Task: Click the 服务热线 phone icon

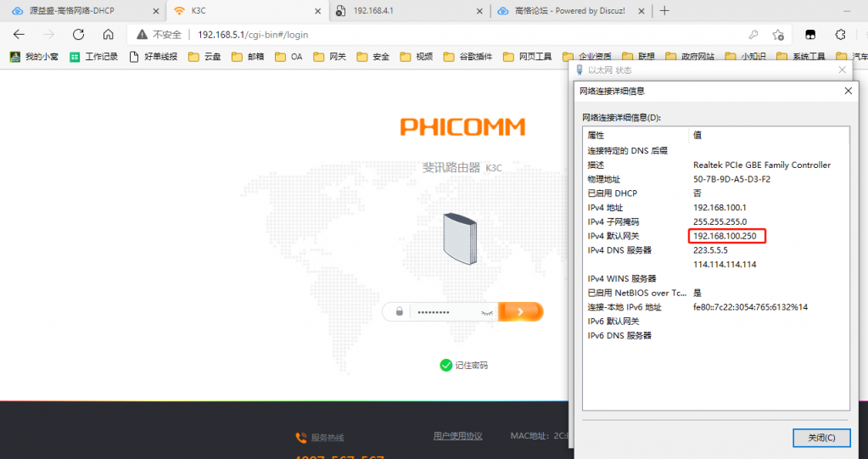Action: click(x=300, y=438)
